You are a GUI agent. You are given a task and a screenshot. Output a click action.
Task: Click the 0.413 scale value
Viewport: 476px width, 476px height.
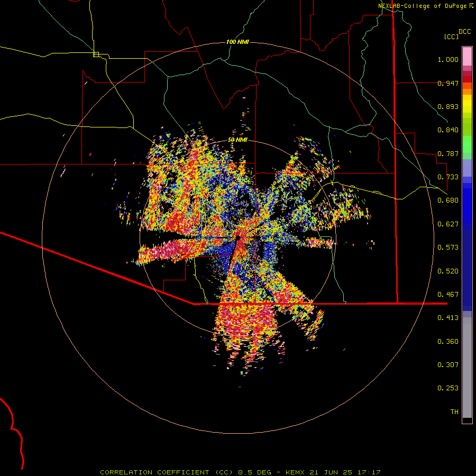click(448, 318)
